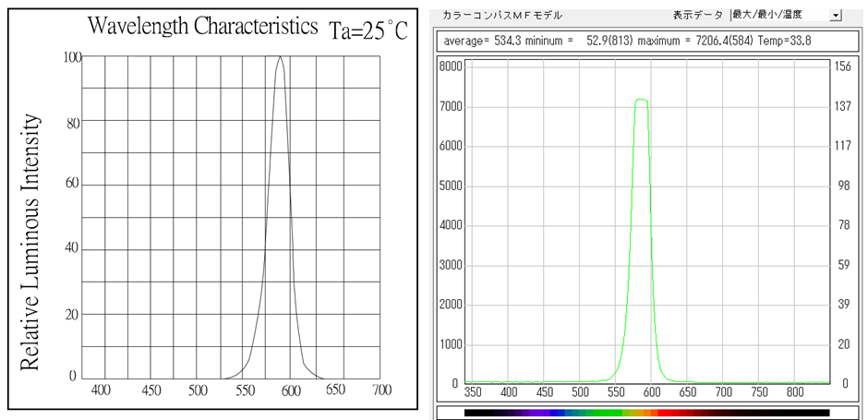The height and width of the screenshot is (420, 868).
Task: Click the 156 value on the right-side axis
Action: (x=842, y=66)
